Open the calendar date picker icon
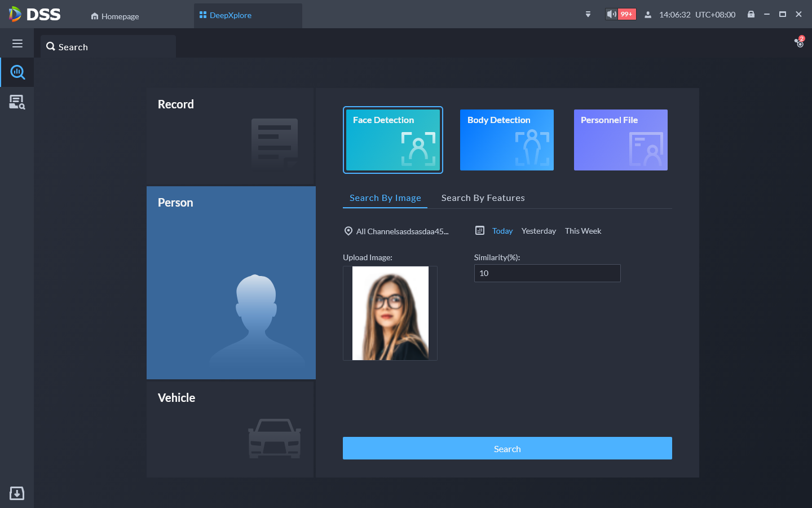This screenshot has height=508, width=812. click(480, 230)
